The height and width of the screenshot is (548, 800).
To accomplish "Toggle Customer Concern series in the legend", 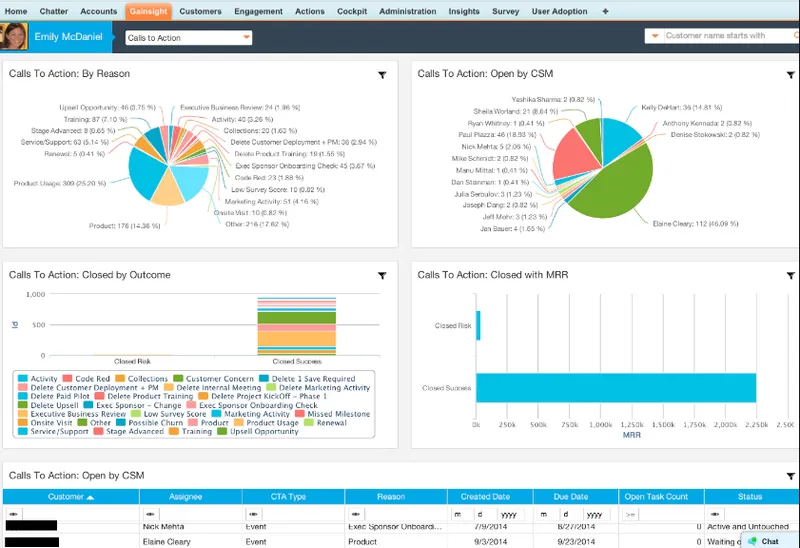I will [x=213, y=379].
